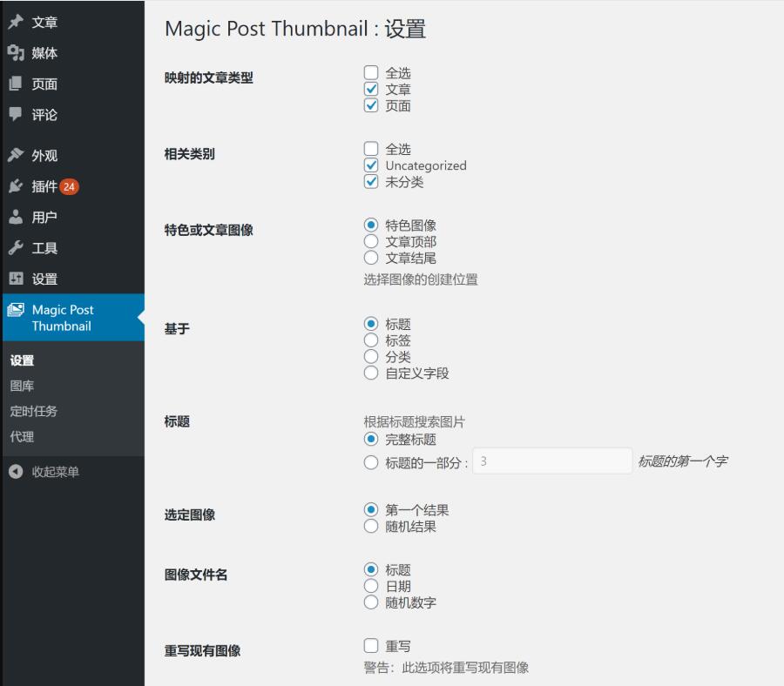Click the brush icon beside 外观
784x686 pixels.
[x=16, y=155]
